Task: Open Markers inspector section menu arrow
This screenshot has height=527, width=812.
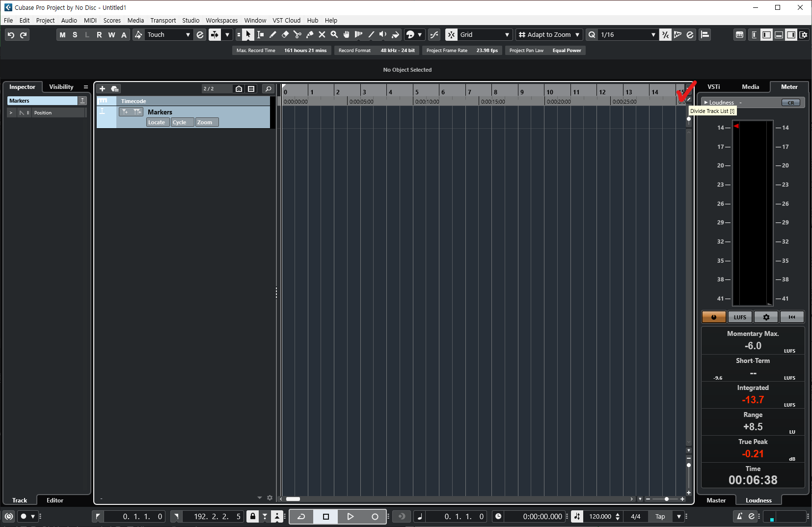Action: (x=82, y=101)
